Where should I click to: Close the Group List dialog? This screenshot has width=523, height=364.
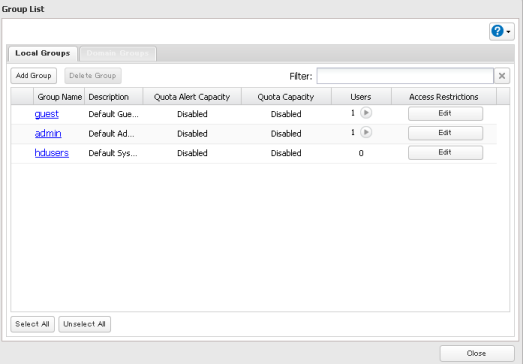coord(477,353)
